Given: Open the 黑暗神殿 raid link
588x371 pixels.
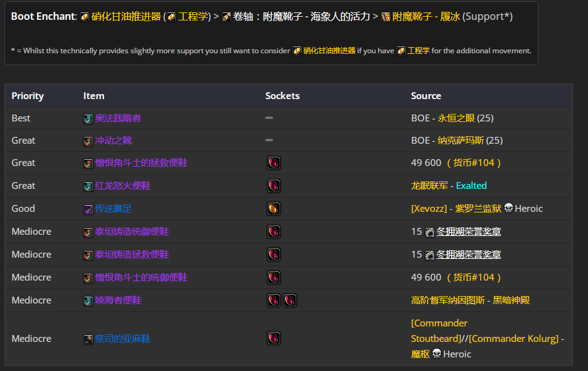Looking at the screenshot, I should click(511, 300).
